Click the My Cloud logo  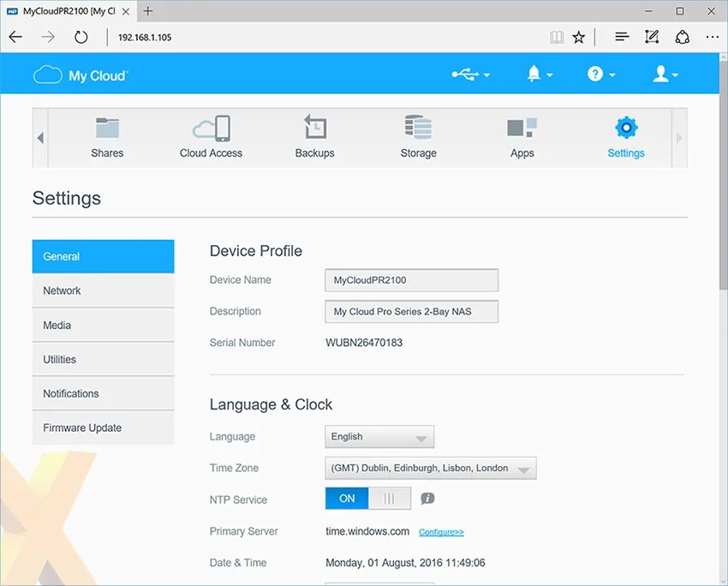coord(81,75)
